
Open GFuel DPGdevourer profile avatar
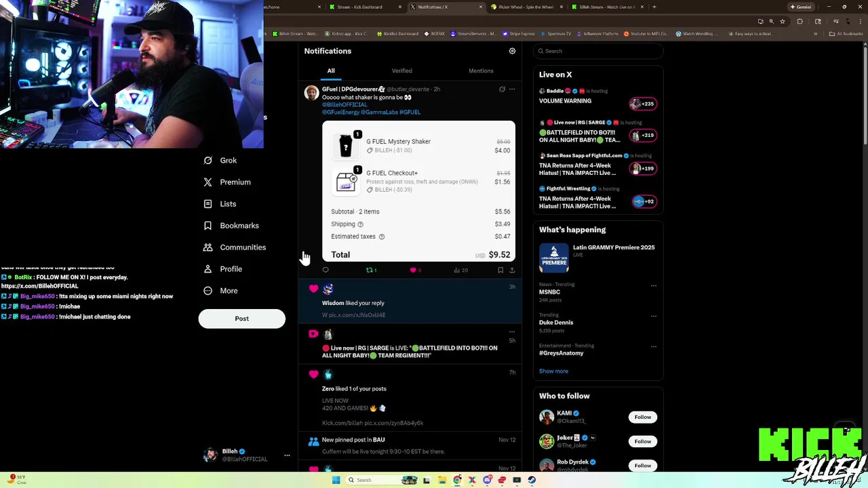[311, 93]
